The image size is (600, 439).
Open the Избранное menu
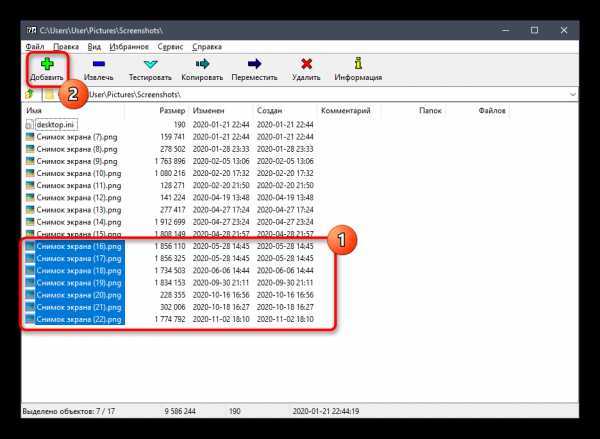[129, 47]
